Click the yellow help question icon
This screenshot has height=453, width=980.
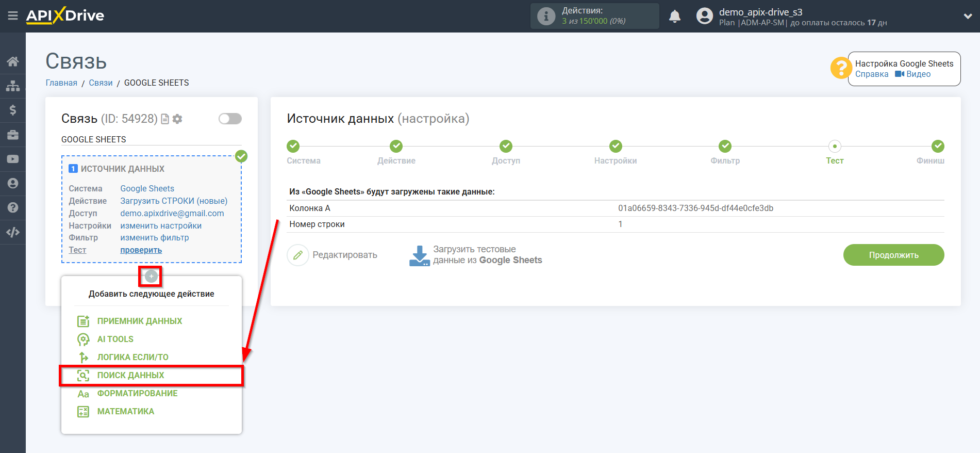point(841,68)
